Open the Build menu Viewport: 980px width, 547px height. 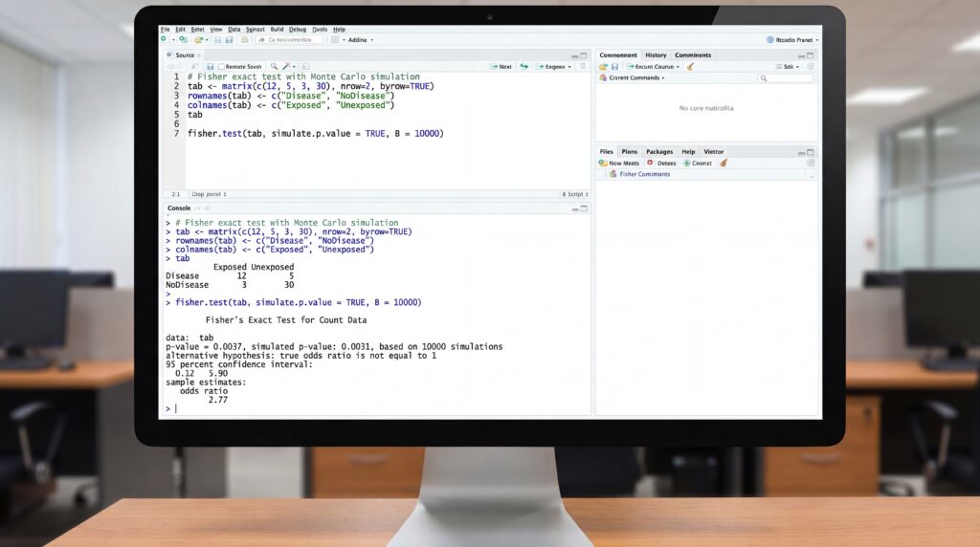(x=277, y=30)
